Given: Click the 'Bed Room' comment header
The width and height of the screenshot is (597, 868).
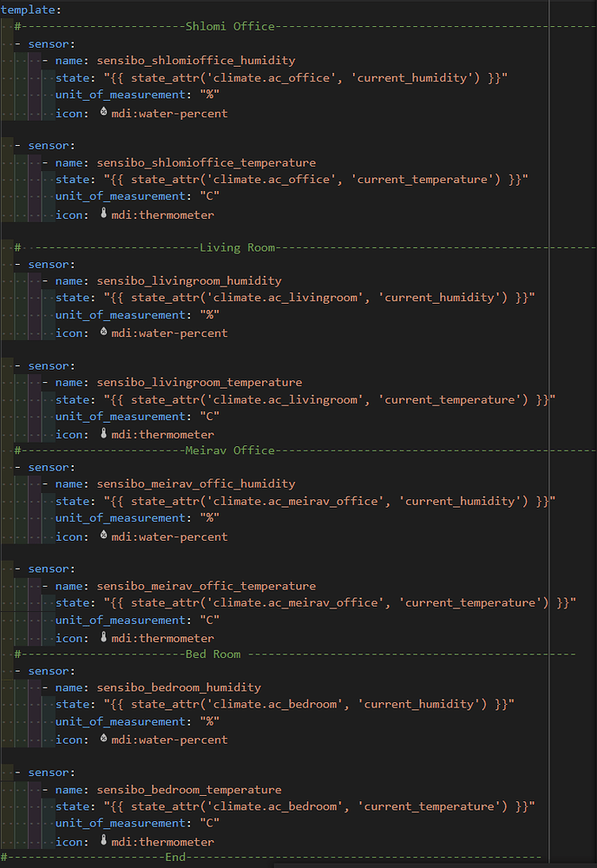Looking at the screenshot, I should 213,654.
